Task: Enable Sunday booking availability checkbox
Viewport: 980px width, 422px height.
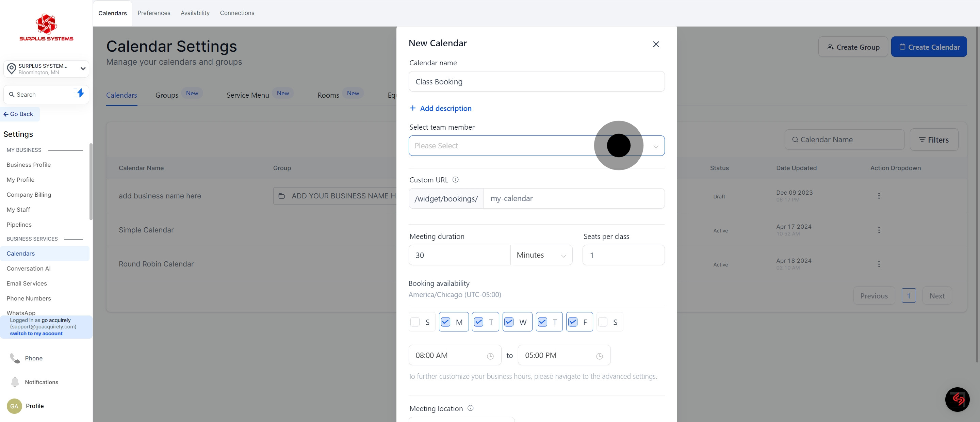Action: [x=415, y=322]
